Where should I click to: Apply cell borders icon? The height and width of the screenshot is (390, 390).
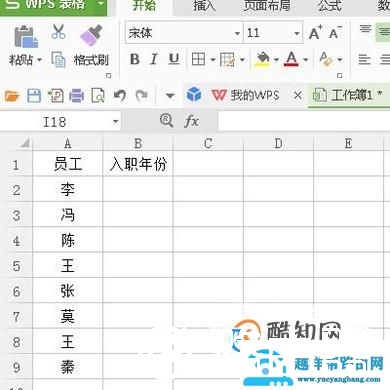point(198,59)
